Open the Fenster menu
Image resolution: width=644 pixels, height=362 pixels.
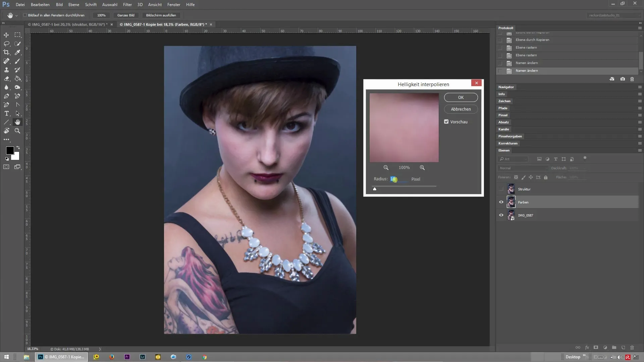point(174,5)
